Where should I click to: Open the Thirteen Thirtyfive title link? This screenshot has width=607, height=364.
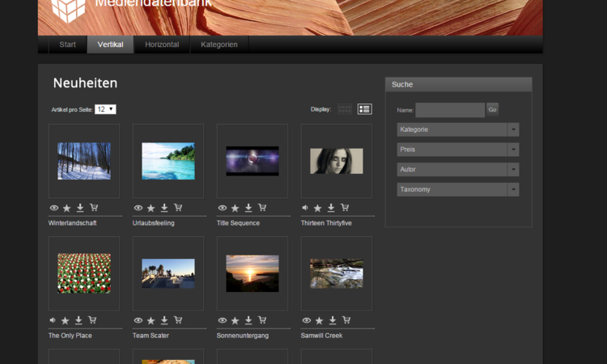(326, 223)
